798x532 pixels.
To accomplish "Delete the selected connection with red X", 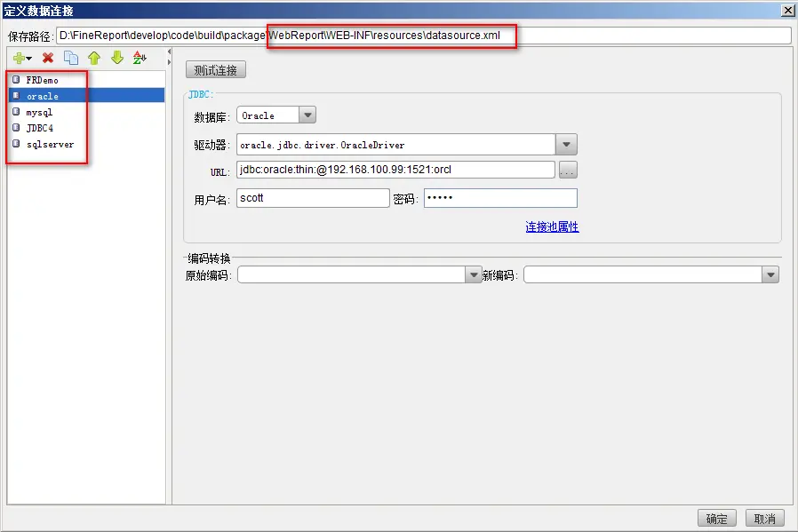I will 48,58.
